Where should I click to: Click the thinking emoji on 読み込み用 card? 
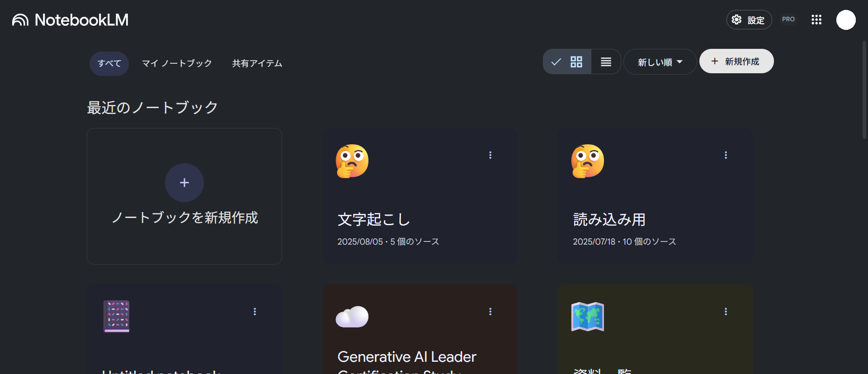click(588, 161)
